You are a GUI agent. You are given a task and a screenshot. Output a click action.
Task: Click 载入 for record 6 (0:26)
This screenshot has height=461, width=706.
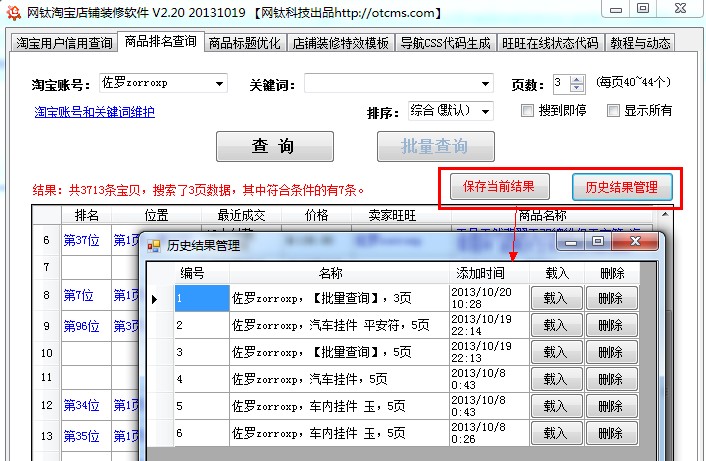[x=557, y=433]
